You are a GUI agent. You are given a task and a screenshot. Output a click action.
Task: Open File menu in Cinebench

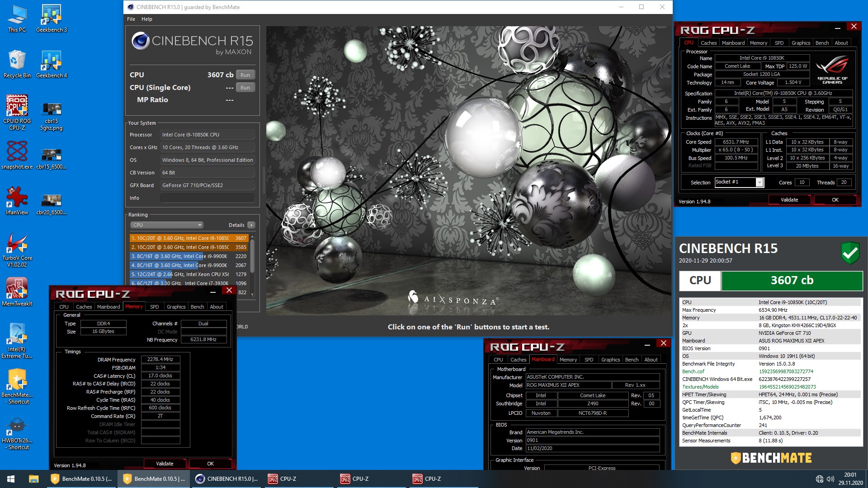(x=131, y=19)
